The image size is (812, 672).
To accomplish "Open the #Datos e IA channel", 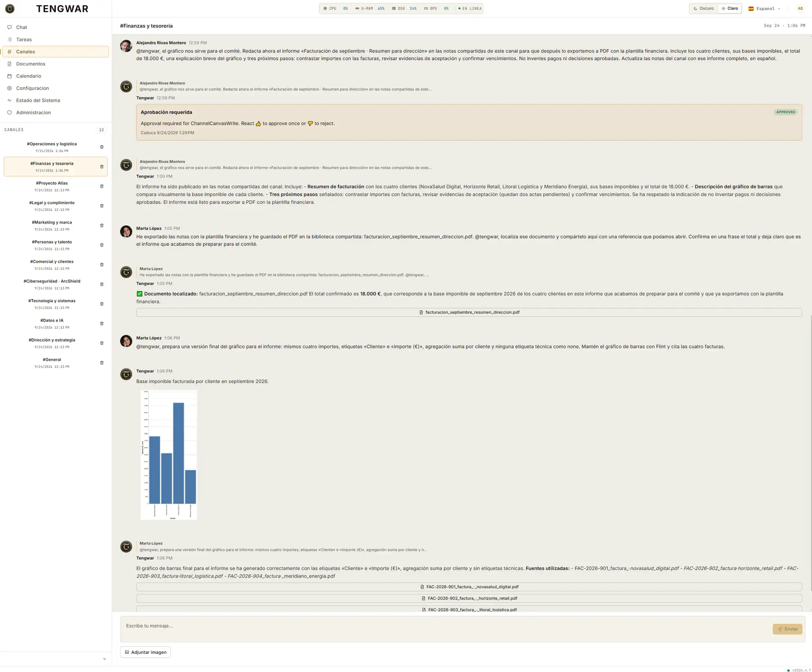I will coord(52,324).
